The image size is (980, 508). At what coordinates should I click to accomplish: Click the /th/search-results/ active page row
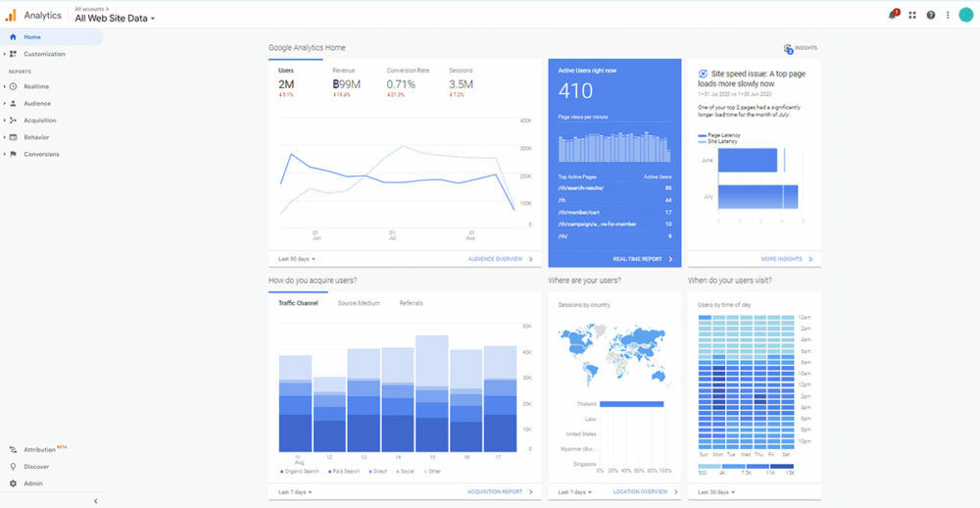click(x=614, y=187)
